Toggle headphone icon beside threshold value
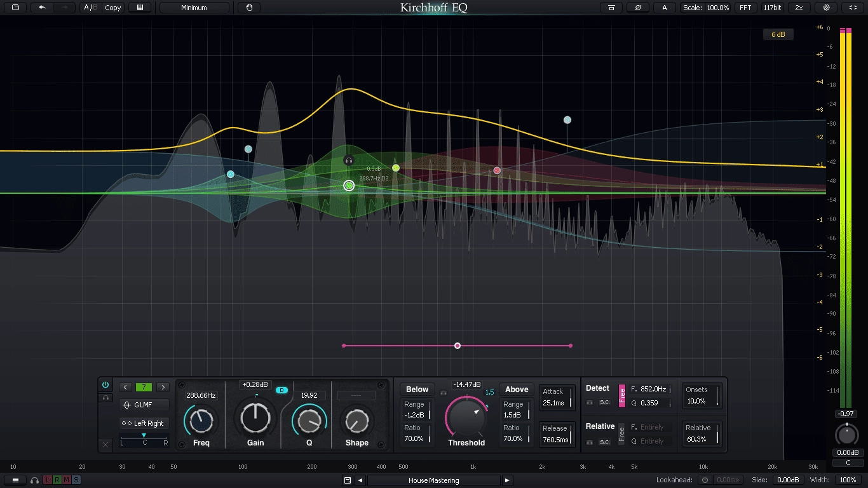 click(444, 393)
